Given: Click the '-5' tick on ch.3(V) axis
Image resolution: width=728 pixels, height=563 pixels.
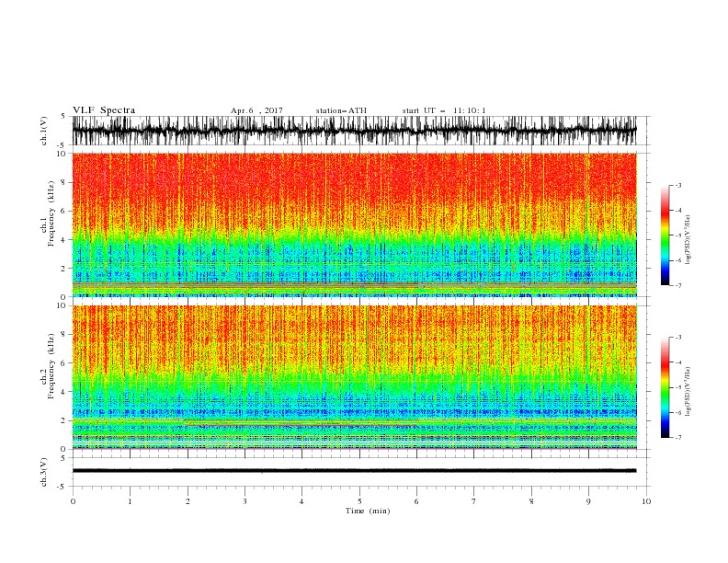Looking at the screenshot, I should click(x=63, y=487).
